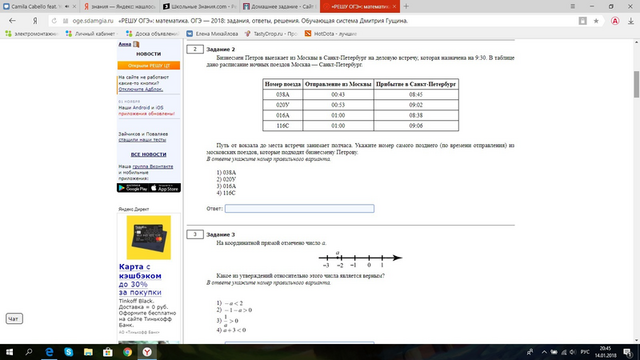
Task: Expand hidden system tray icons chevron
Action: click(544, 352)
